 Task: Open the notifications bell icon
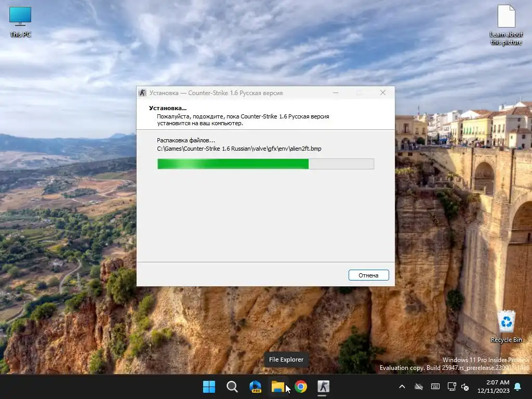518,387
